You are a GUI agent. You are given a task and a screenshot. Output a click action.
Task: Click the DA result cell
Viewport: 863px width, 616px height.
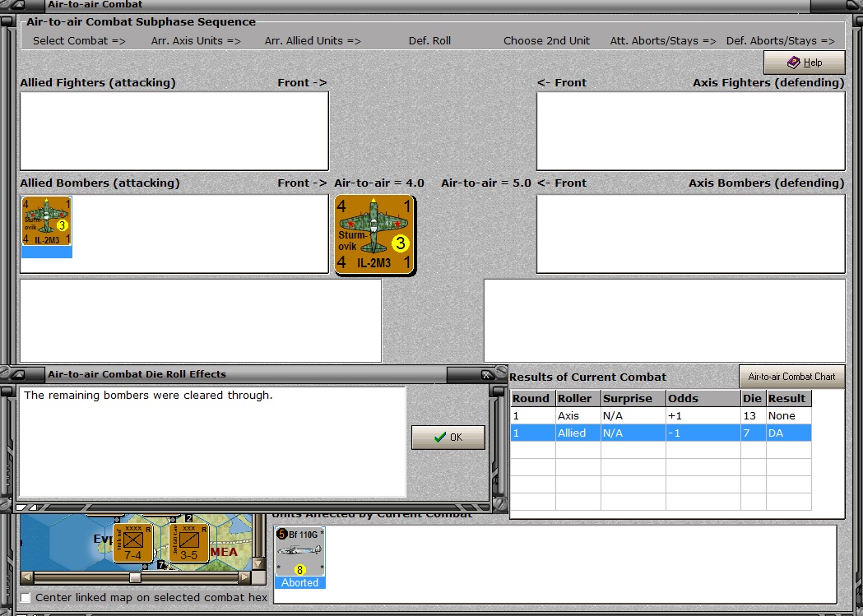(x=789, y=433)
